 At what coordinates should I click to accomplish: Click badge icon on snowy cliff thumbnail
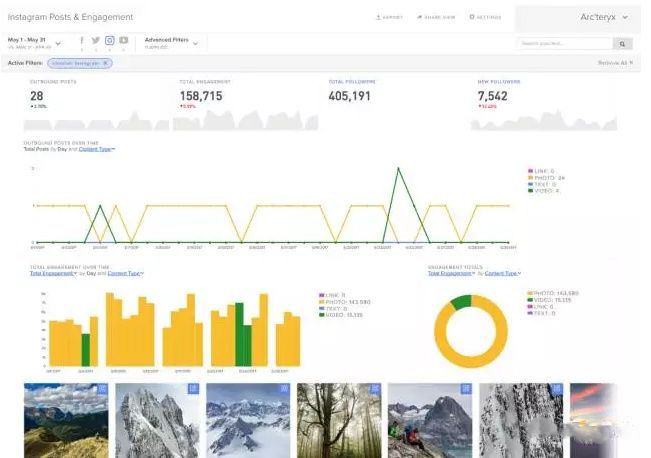(557, 389)
